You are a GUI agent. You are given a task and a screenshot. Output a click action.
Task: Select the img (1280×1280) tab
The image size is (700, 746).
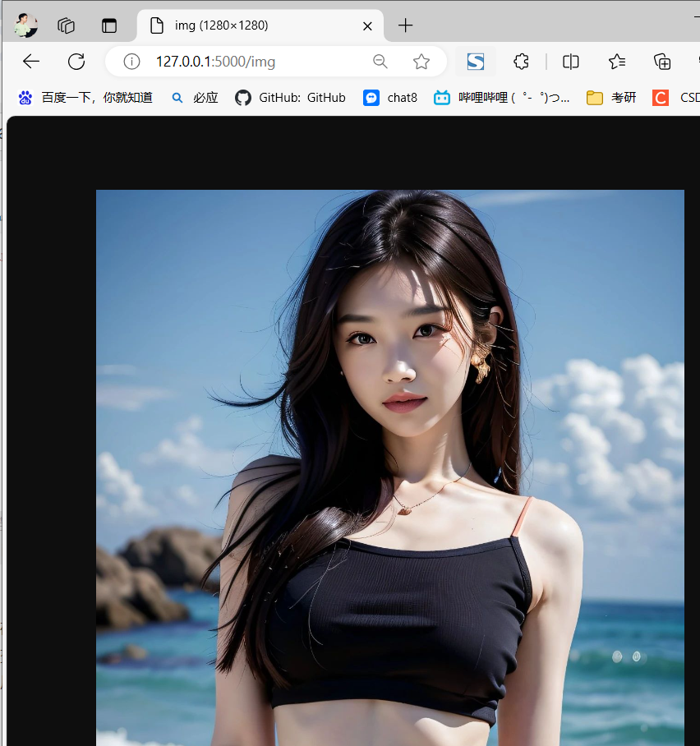pos(260,25)
